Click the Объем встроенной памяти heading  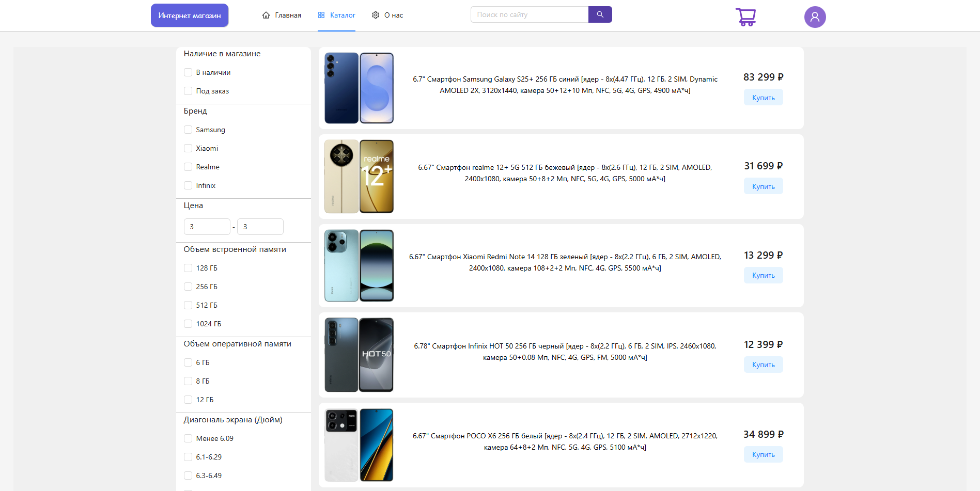(235, 249)
